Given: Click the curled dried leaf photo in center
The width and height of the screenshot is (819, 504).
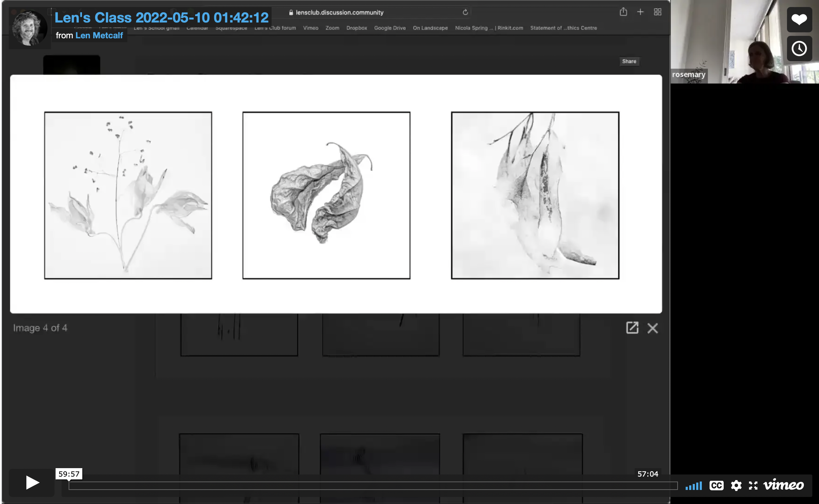Looking at the screenshot, I should (x=326, y=195).
